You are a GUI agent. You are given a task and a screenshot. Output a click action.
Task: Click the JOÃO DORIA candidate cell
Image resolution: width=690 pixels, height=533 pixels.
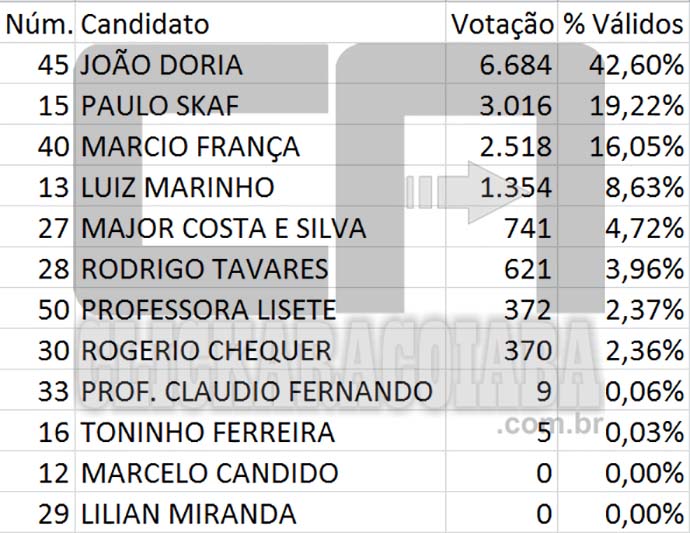pos(161,65)
